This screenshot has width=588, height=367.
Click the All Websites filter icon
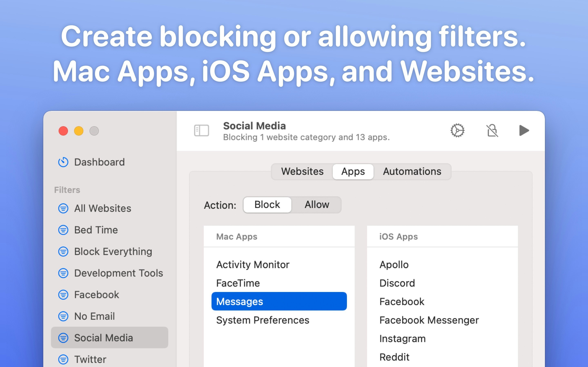pos(63,208)
